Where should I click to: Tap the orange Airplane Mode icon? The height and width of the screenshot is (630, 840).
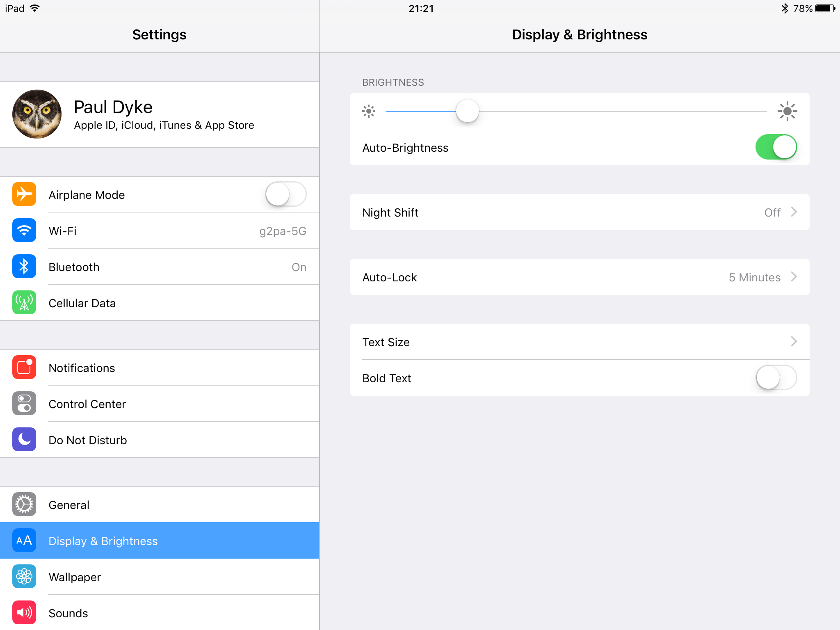point(24,194)
